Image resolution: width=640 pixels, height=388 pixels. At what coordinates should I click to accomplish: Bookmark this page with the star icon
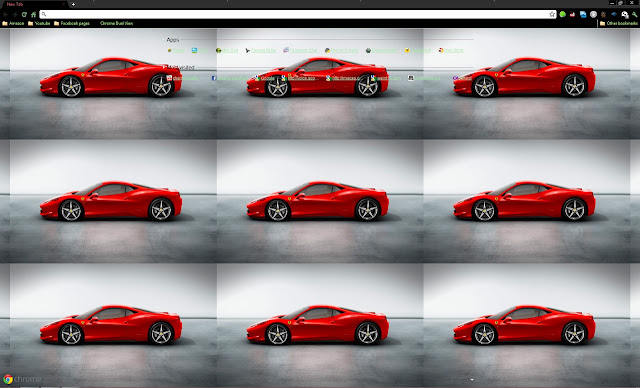click(x=552, y=14)
